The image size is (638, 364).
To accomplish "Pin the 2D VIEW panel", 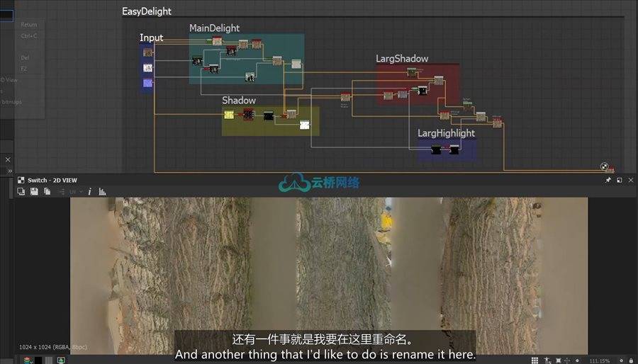I will 608,180.
